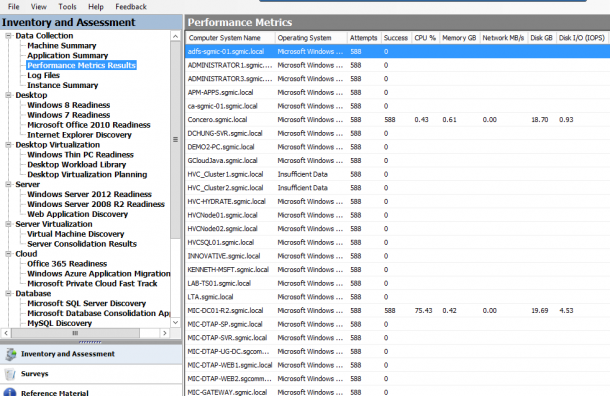This screenshot has width=610, height=396.
Task: Open Log Files tree item
Action: (43, 75)
